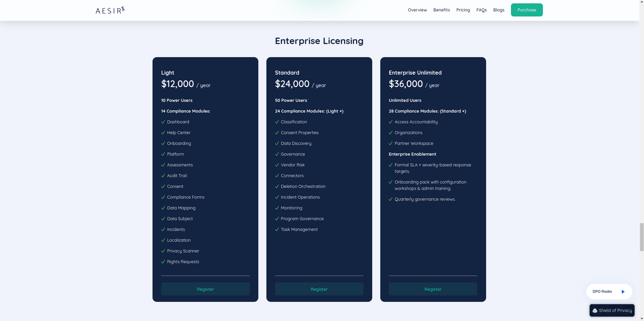Register for the Enterprise Unlimited plan
The image size is (644, 321).
(433, 289)
